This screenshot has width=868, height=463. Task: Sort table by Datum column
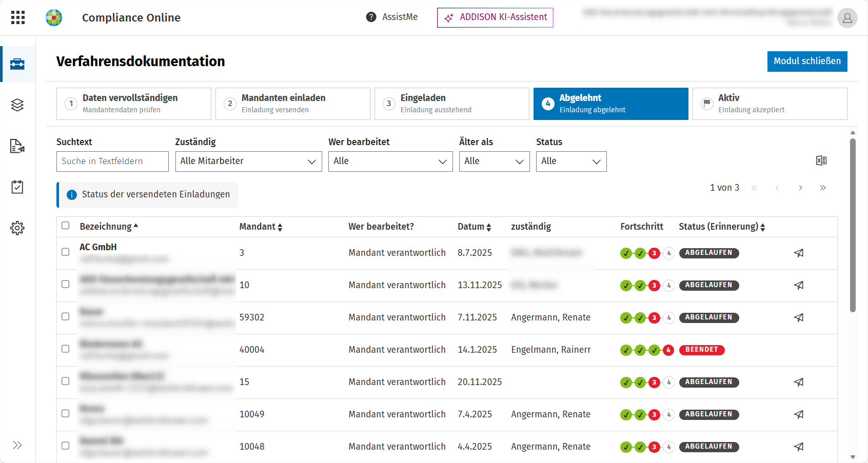(x=474, y=227)
